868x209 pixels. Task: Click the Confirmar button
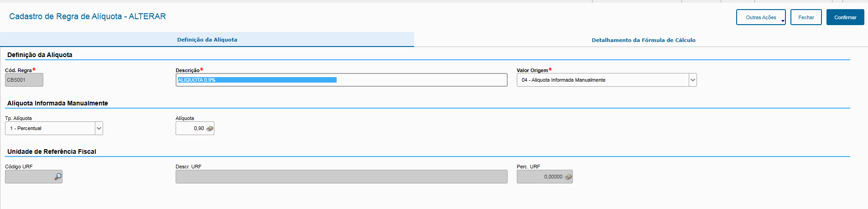point(845,17)
